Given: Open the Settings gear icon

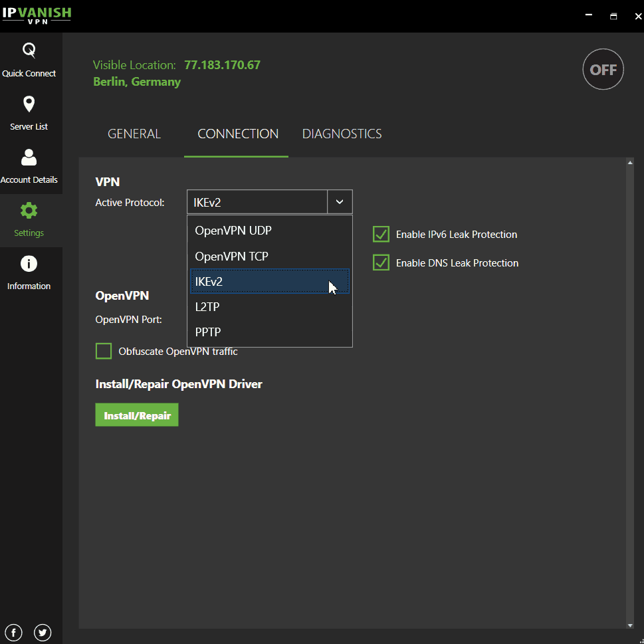Looking at the screenshot, I should pos(29,211).
